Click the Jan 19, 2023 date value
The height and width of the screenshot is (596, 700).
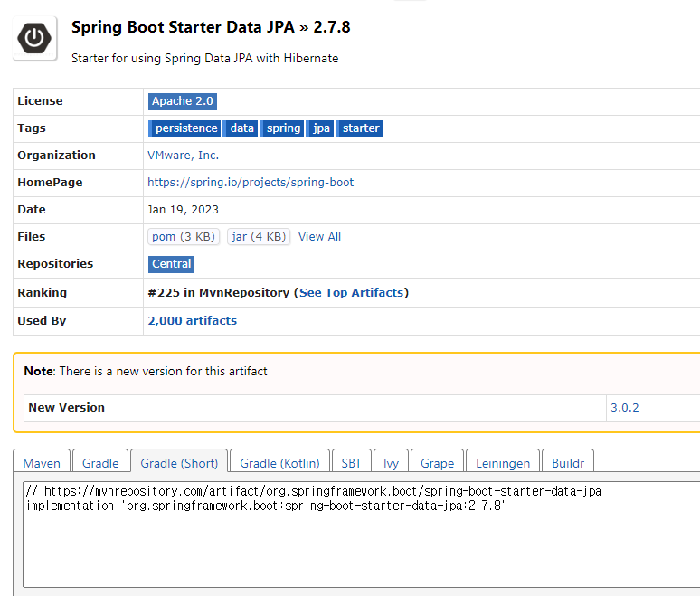tap(183, 210)
